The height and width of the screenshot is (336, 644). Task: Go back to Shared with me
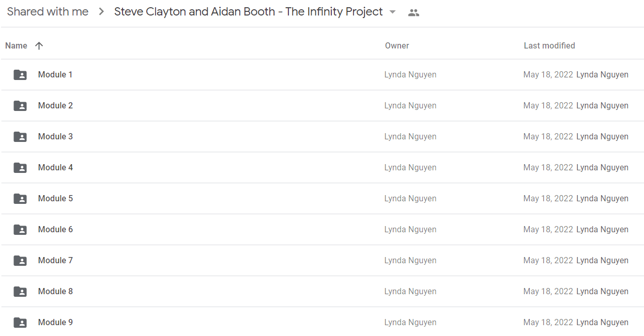(x=48, y=11)
